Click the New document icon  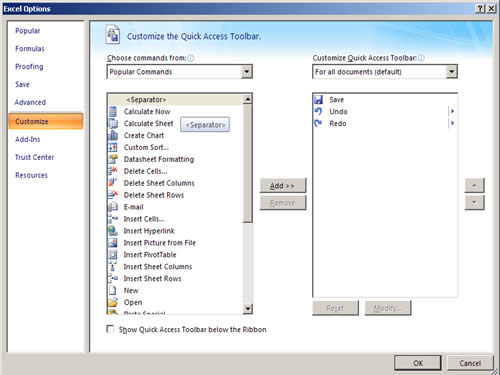click(113, 291)
